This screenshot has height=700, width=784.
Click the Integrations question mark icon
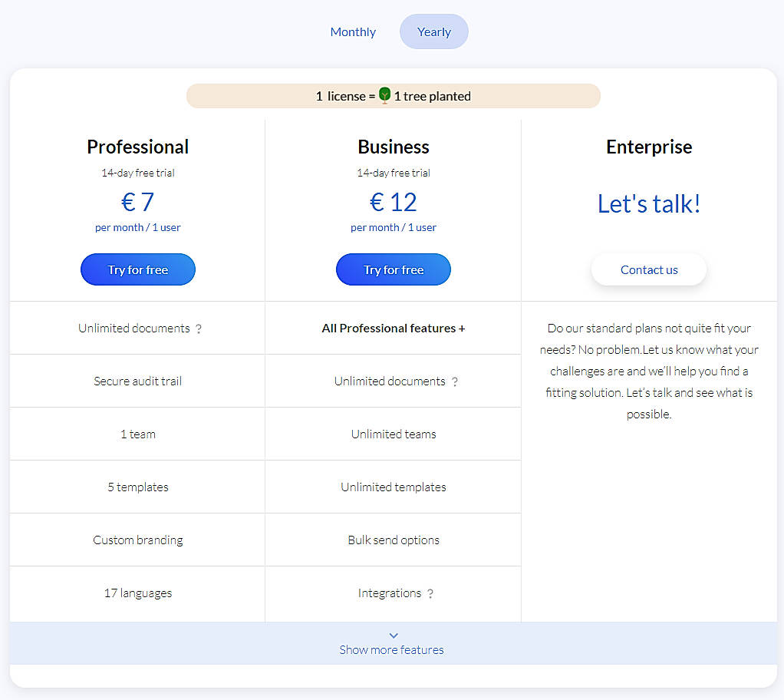tap(431, 593)
